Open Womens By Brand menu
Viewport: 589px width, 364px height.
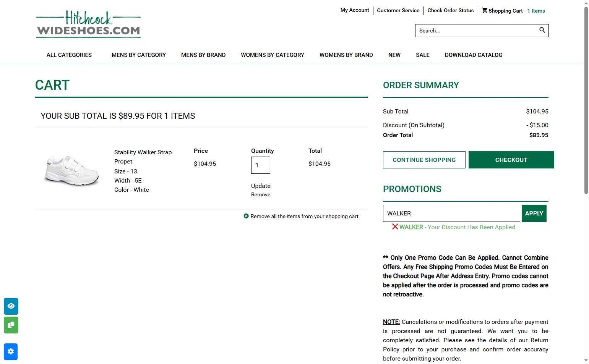tap(346, 55)
